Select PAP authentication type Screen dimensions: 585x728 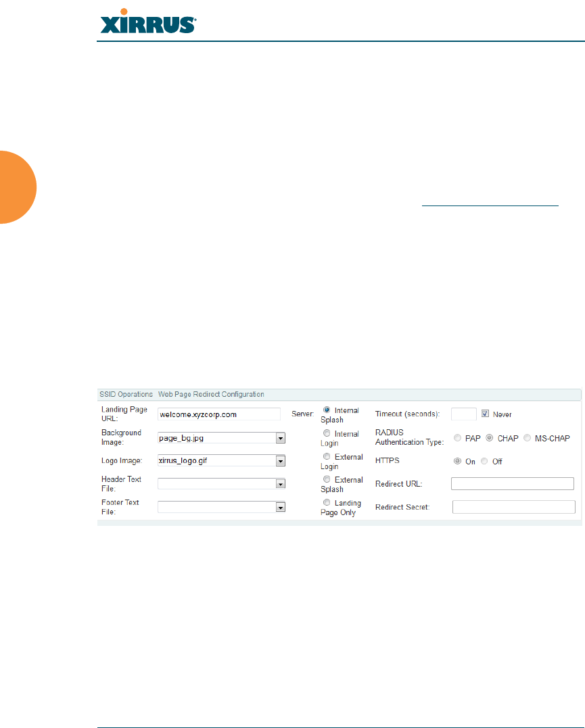point(458,438)
